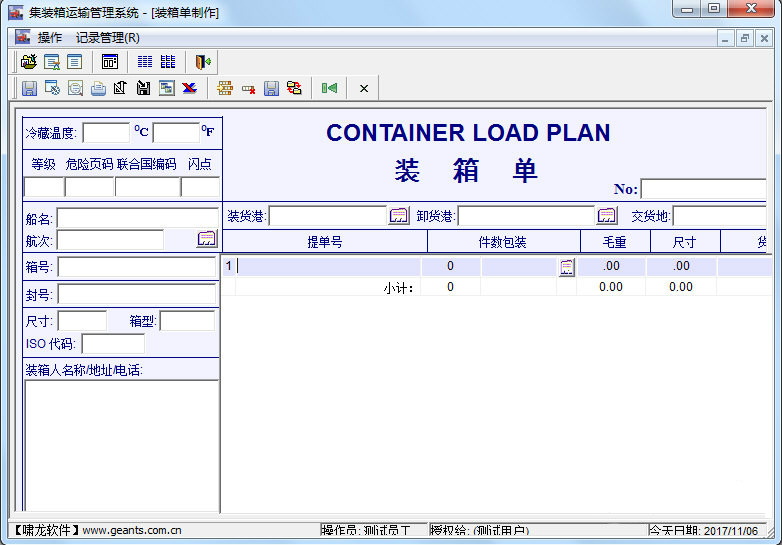Click the folder exchange arrows icon
The height and width of the screenshot is (545, 782).
pos(294,88)
